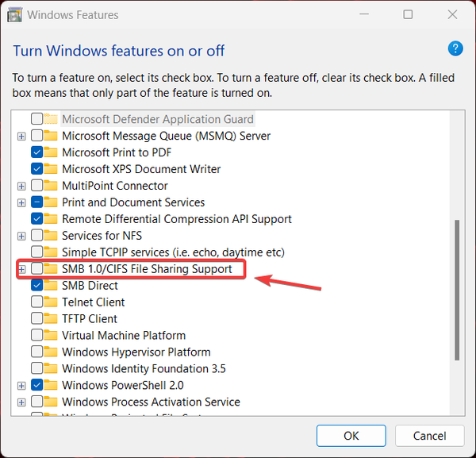Viewport: 476px width, 458px height.
Task: Enable the SMB 1.0/CIFS File Sharing Support checkbox
Action: [x=37, y=269]
